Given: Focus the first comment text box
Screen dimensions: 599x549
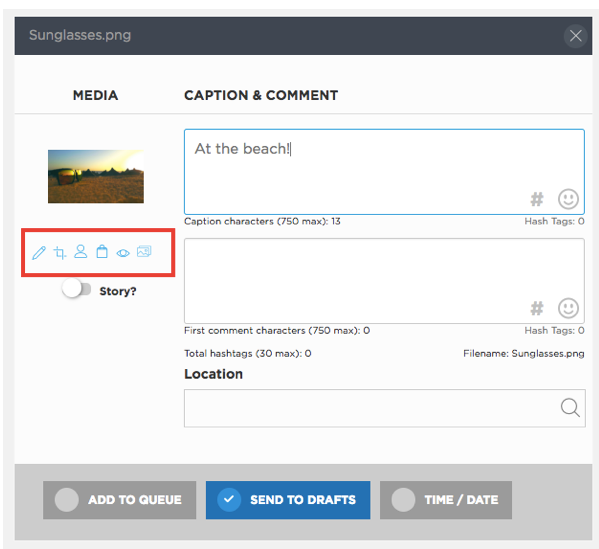Looking at the screenshot, I should click(x=384, y=281).
